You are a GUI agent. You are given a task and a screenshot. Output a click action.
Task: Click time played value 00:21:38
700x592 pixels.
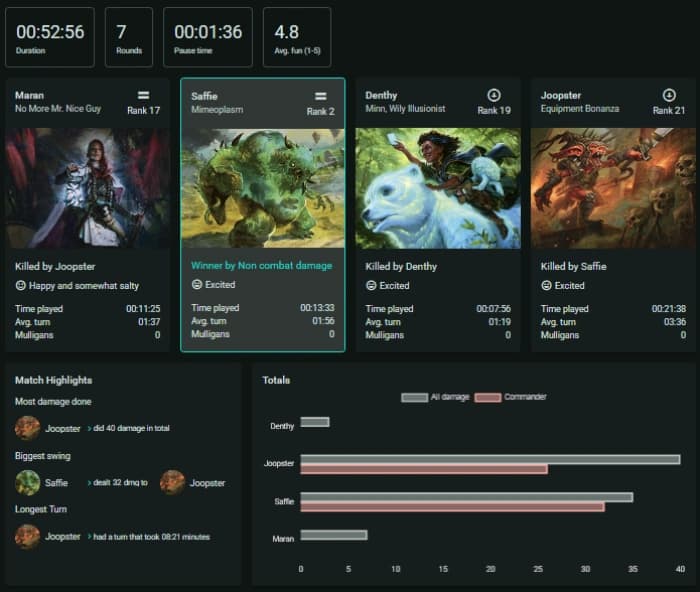pos(669,309)
